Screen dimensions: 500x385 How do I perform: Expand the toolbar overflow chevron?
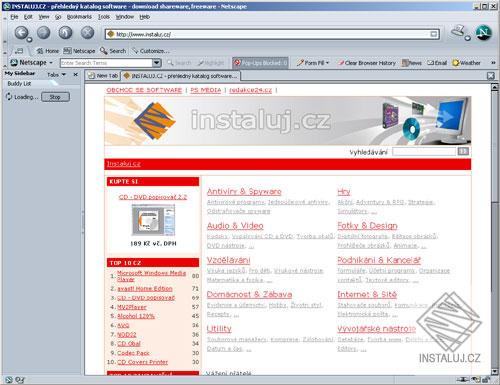click(x=493, y=63)
